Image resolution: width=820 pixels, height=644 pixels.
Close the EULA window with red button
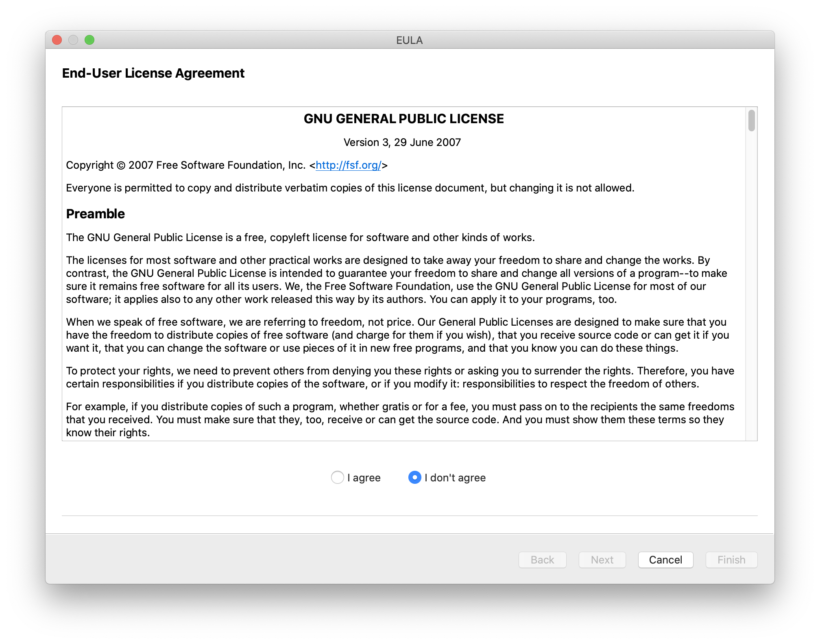(57, 40)
